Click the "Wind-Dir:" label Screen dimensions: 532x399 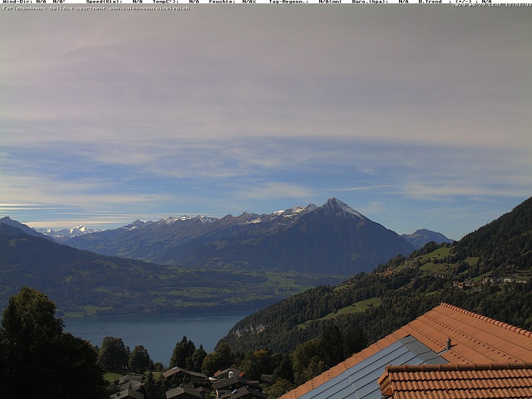(x=17, y=2)
